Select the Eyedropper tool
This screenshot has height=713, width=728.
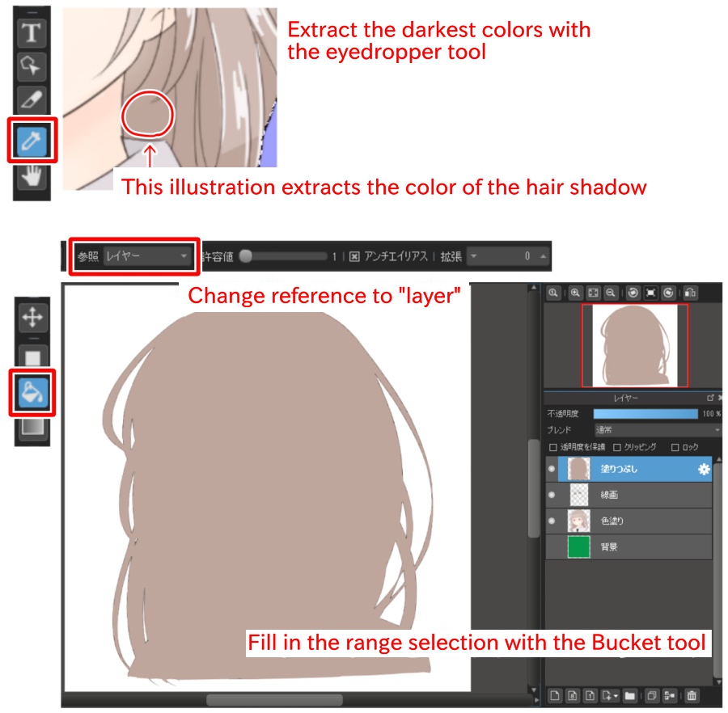[x=32, y=141]
